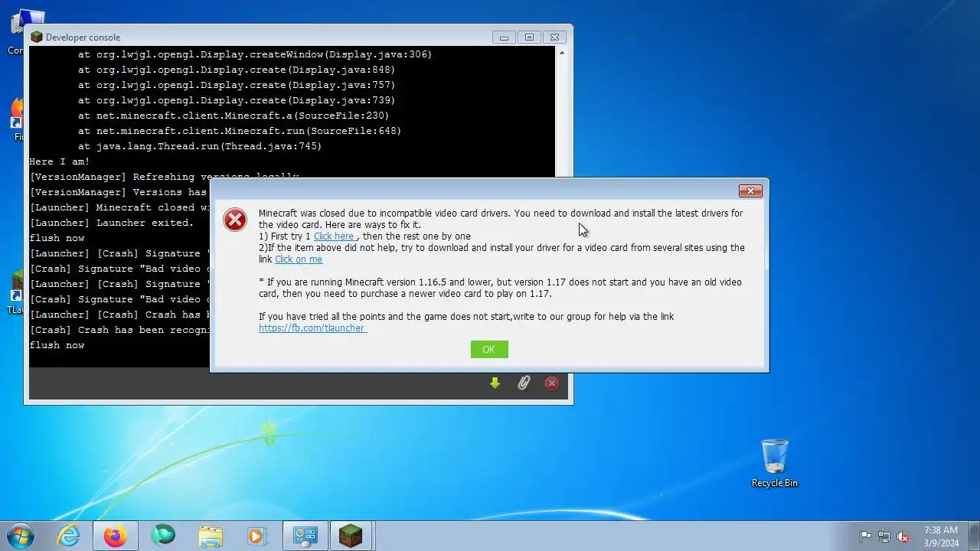Viewport: 980px width, 551px height.
Task: Click the 'java.lang.Thread.run' stack trace line
Action: tap(200, 146)
